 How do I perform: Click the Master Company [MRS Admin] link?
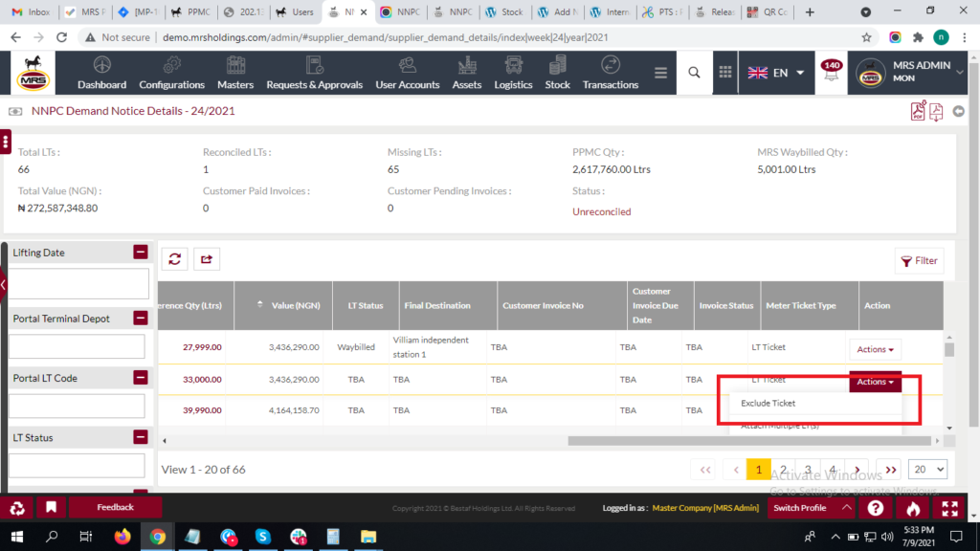point(705,508)
